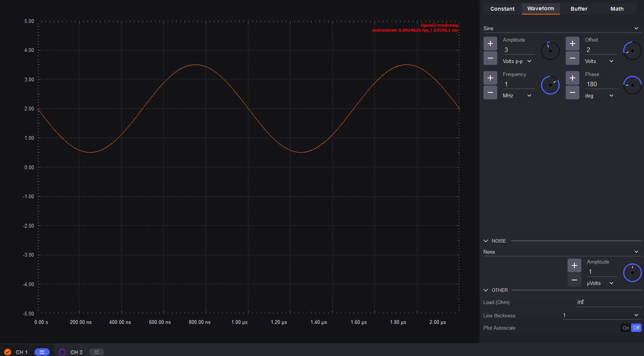The image size is (644, 356).
Task: Click the Offset rotary knob
Action: pyautogui.click(x=633, y=51)
